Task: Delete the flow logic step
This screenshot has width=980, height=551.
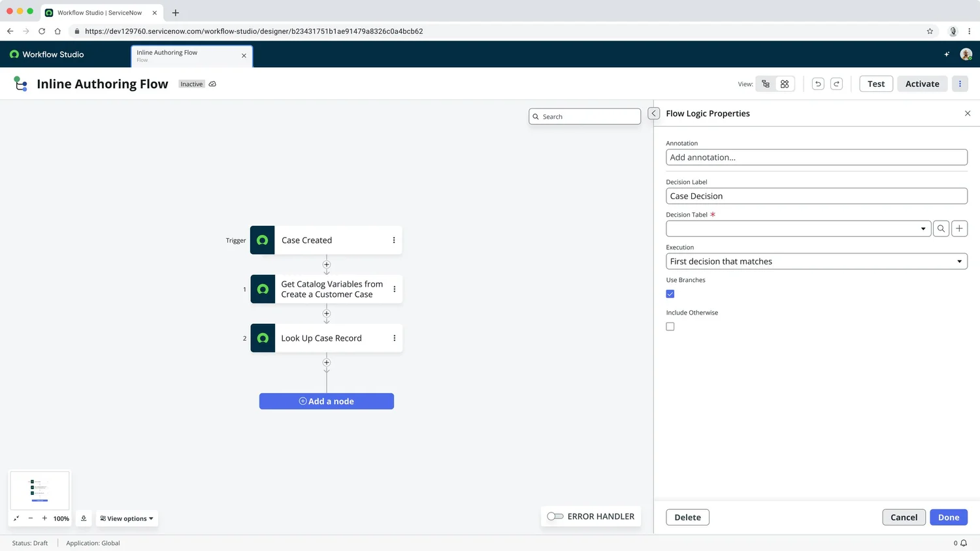Action: (x=687, y=517)
